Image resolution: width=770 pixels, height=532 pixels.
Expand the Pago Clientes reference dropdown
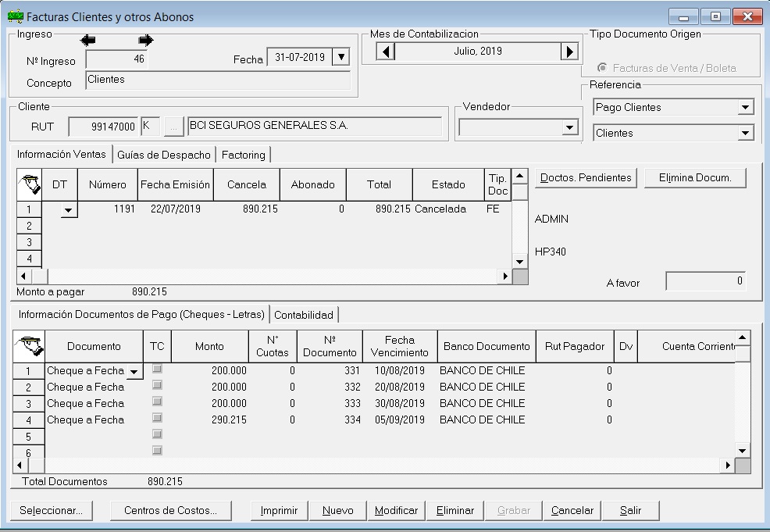click(x=746, y=107)
